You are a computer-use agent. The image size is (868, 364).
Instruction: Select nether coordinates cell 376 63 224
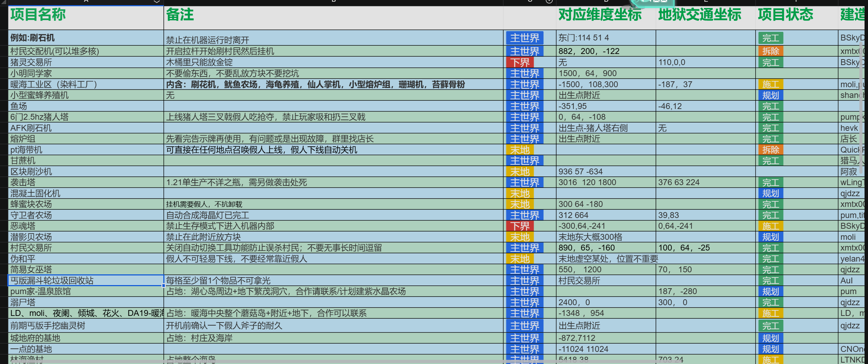pyautogui.click(x=705, y=182)
